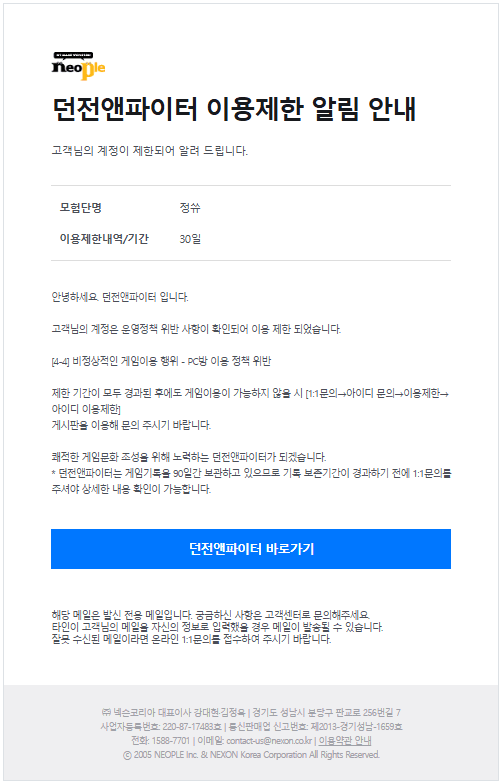The image size is (502, 783).
Task: Click the 30일 restriction period value
Action: pyautogui.click(x=190, y=239)
